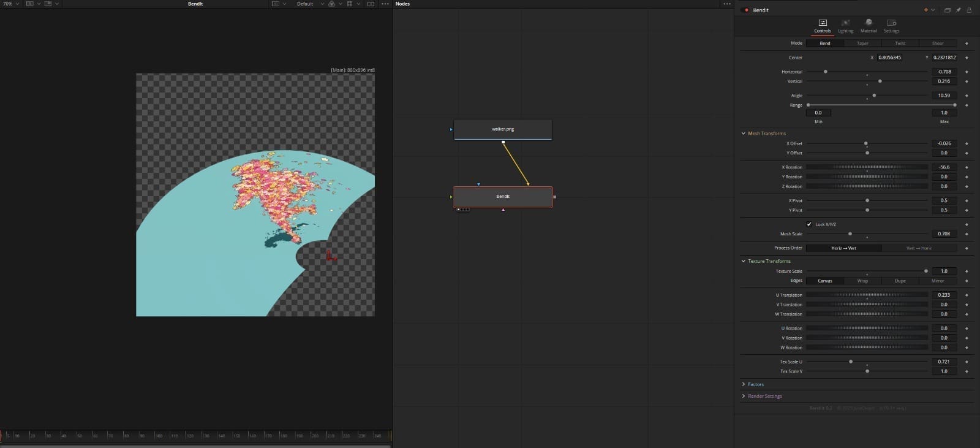
Task: Click the versions window icon in BendIt header
Action: coord(947,10)
